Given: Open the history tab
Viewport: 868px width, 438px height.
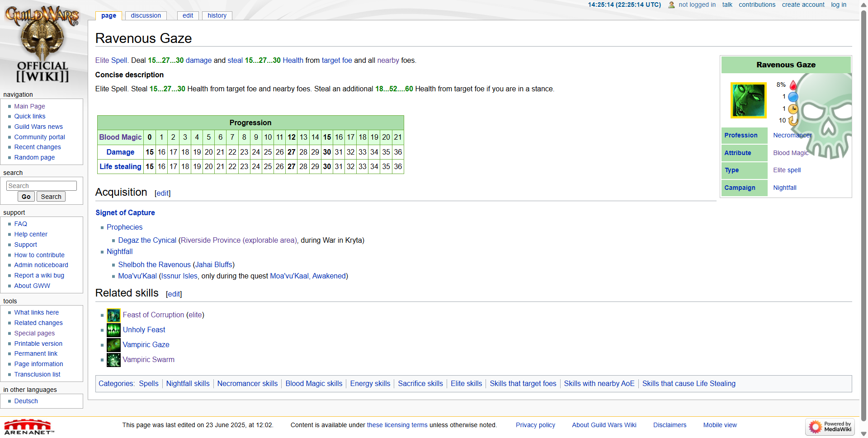Looking at the screenshot, I should [217, 15].
